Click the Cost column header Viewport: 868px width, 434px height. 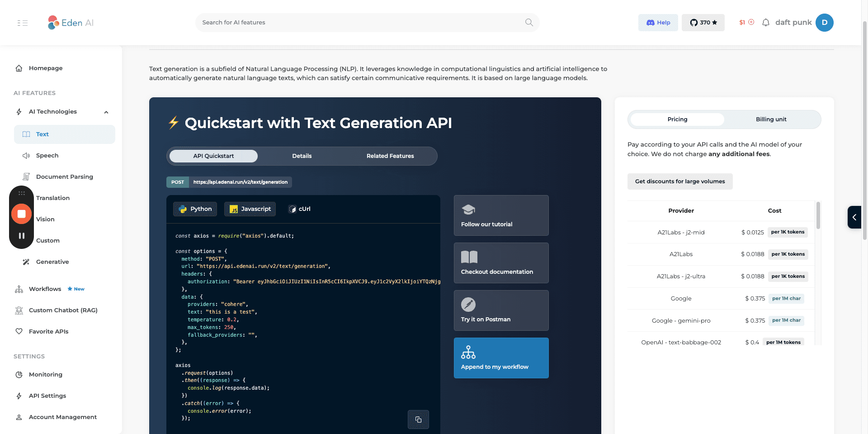coord(774,211)
